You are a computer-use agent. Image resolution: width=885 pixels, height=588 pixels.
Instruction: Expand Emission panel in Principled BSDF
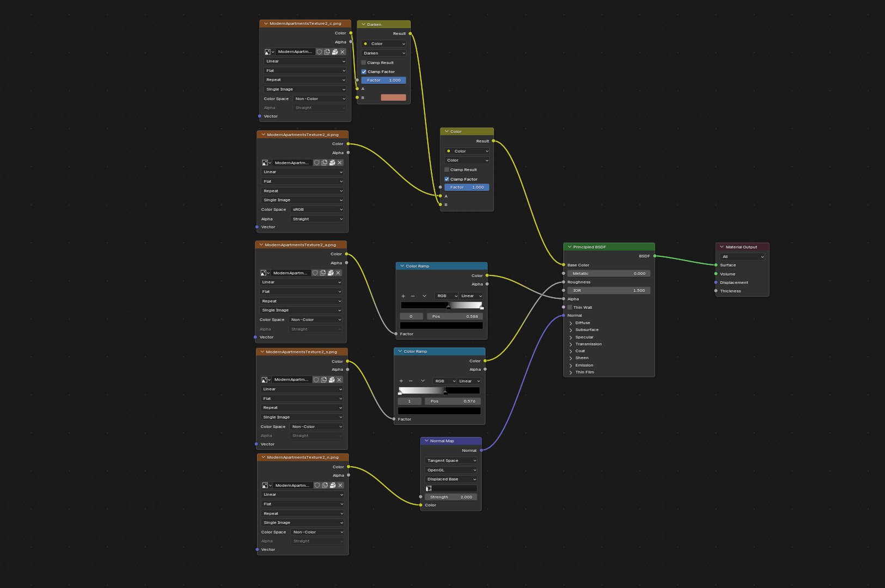pos(571,365)
